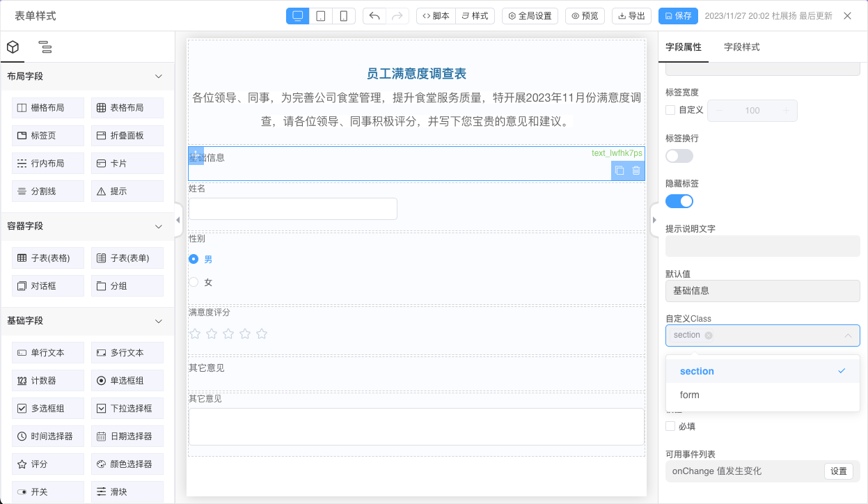This screenshot has width=868, height=504.
Task: Switch to desktop preview mode
Action: click(297, 15)
